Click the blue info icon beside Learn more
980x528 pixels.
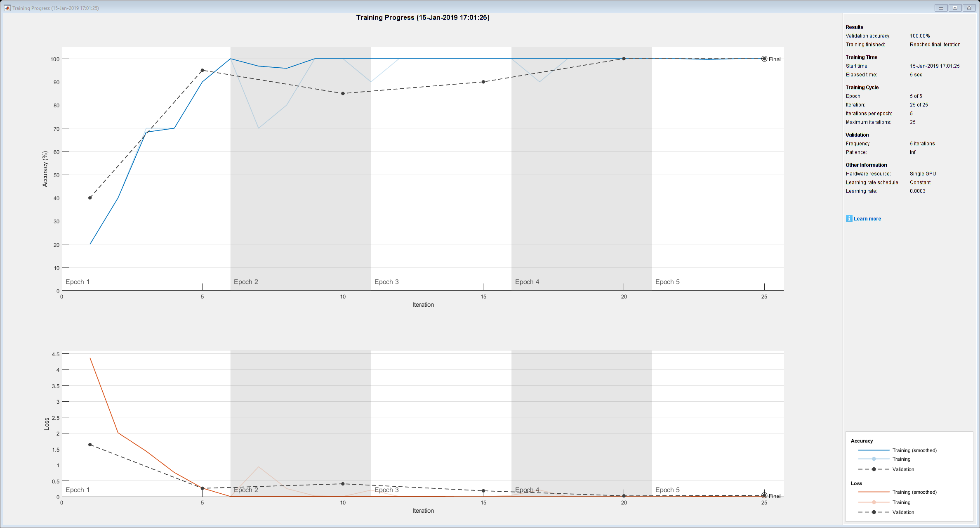click(x=849, y=218)
